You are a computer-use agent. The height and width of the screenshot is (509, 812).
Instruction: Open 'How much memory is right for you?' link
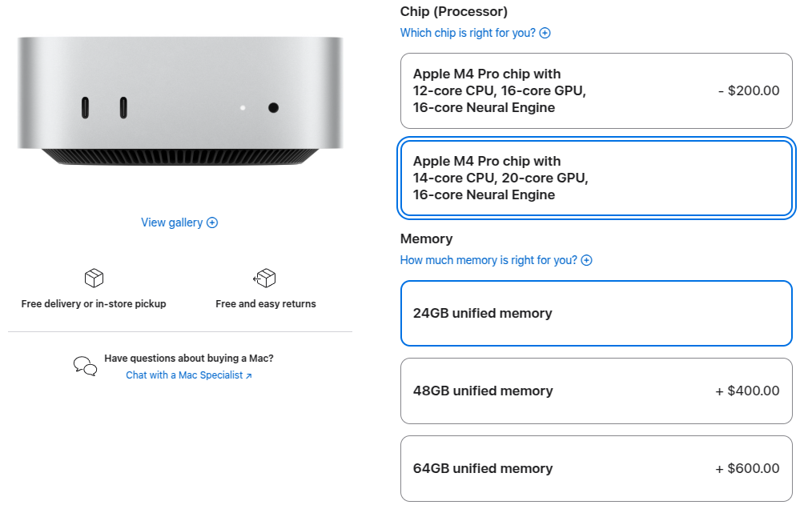tap(488, 260)
